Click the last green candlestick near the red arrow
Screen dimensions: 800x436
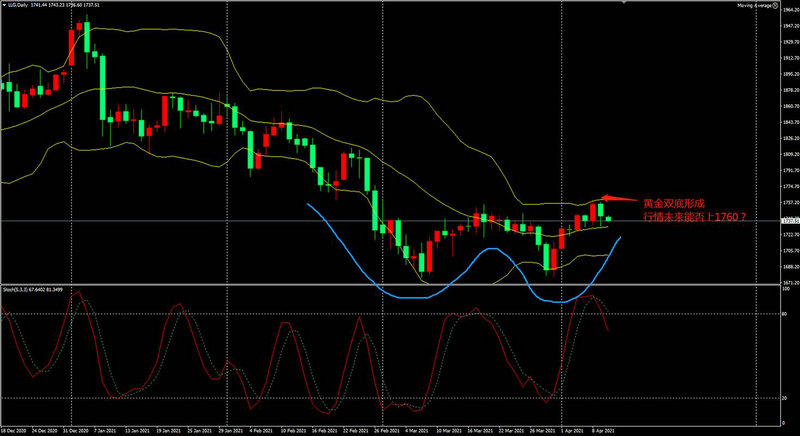[601, 211]
